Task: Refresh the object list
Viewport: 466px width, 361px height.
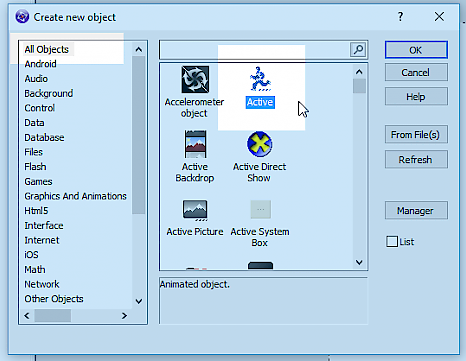Action: tap(416, 159)
